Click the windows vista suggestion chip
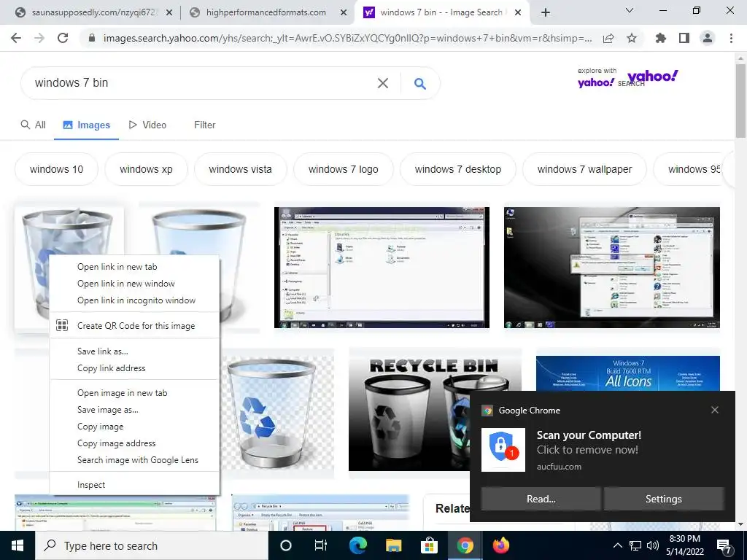This screenshot has width=747, height=560. [x=240, y=169]
